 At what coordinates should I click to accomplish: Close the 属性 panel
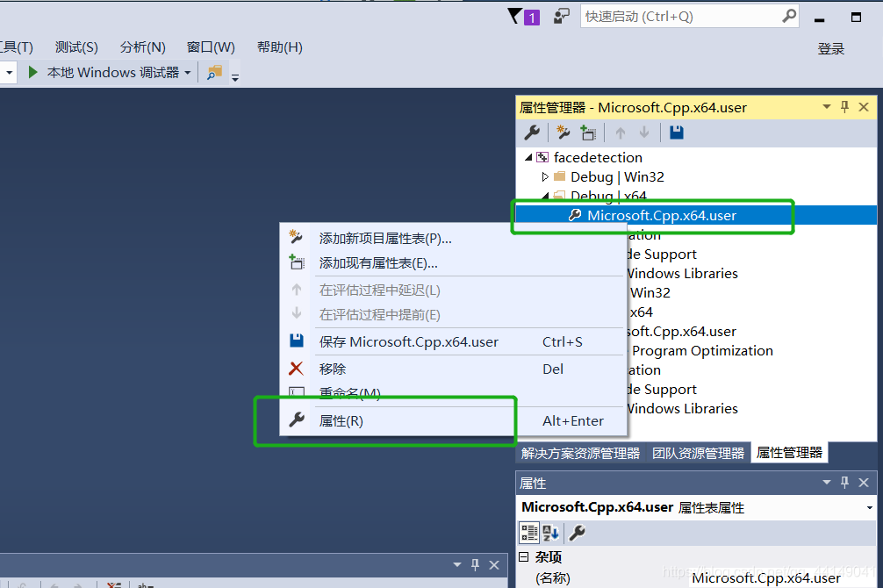(864, 483)
